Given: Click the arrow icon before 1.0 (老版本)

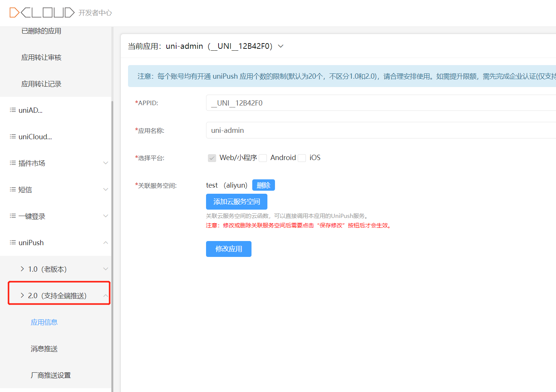Looking at the screenshot, I should click(22, 269).
